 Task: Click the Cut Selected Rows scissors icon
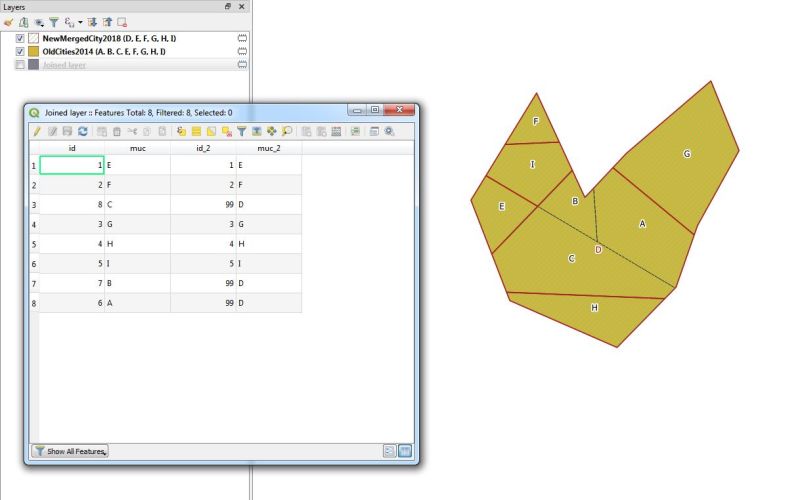132,132
